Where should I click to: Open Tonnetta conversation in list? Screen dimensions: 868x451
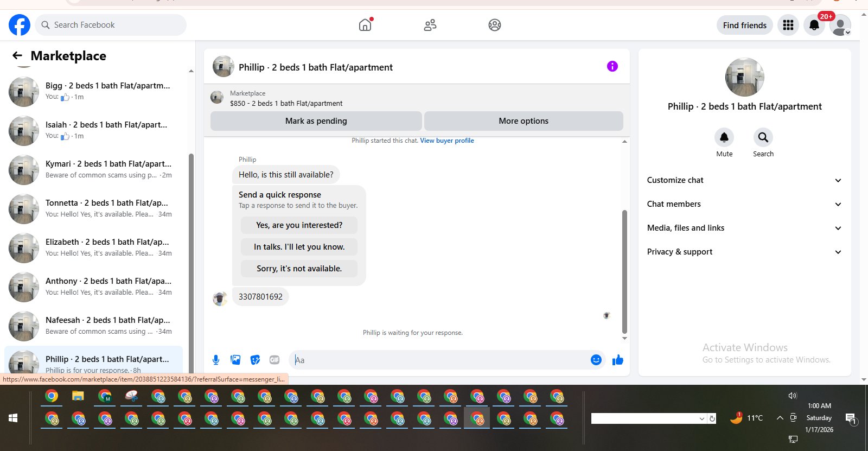93,208
